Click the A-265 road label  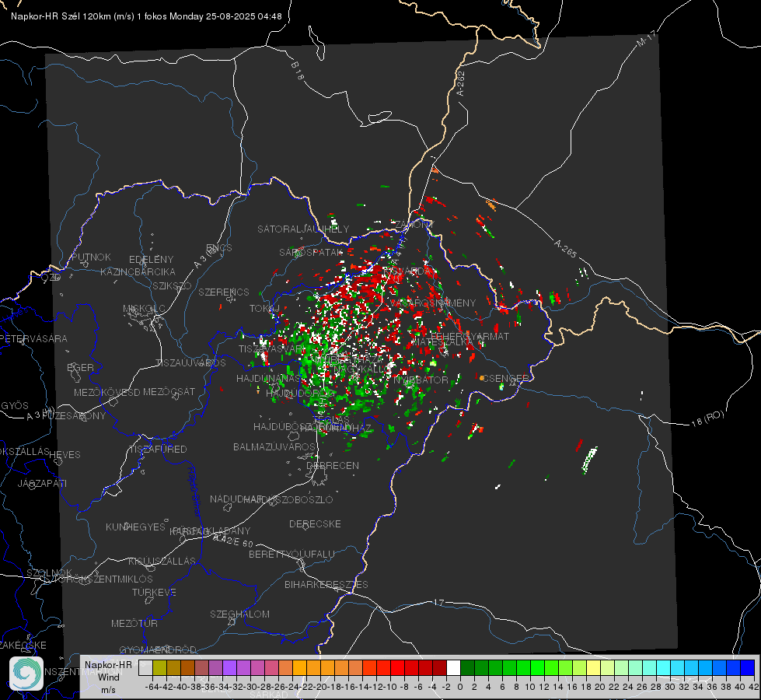[x=565, y=248]
